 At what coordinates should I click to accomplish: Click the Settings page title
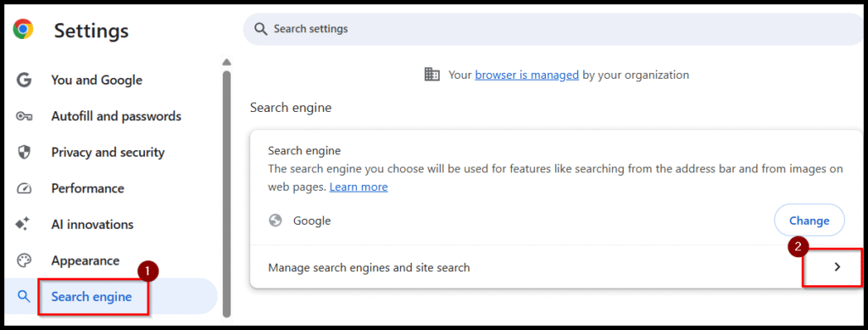92,31
